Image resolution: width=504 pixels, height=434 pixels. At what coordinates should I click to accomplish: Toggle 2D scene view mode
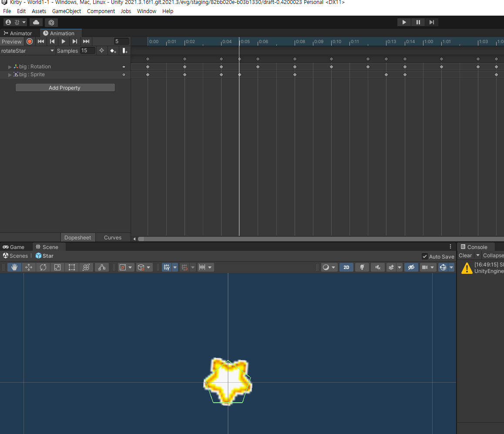(x=346, y=267)
